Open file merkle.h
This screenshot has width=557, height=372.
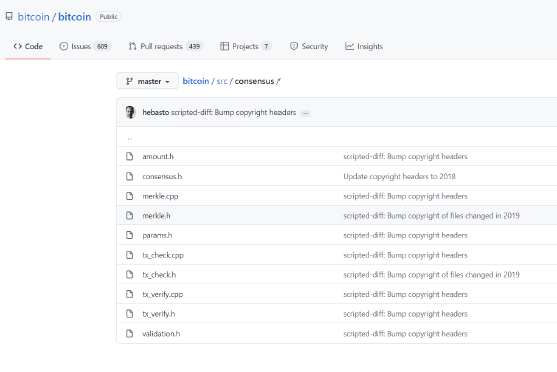tap(156, 216)
